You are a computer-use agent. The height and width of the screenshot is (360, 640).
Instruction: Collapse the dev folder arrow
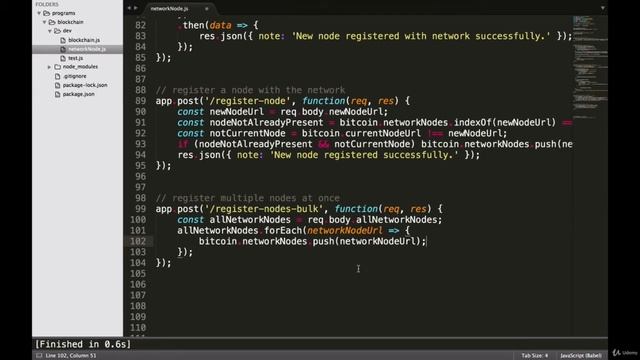click(50, 31)
